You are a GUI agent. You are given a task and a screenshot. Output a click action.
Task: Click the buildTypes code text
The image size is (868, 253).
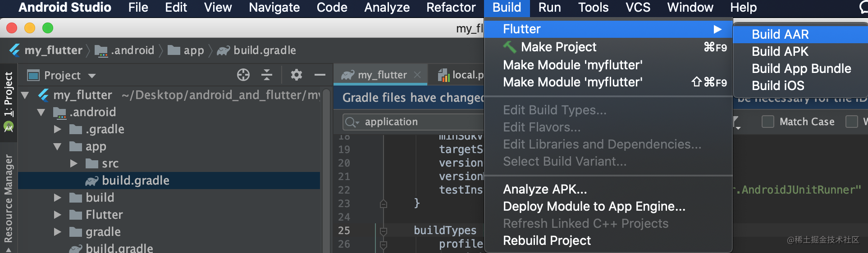[x=445, y=230]
